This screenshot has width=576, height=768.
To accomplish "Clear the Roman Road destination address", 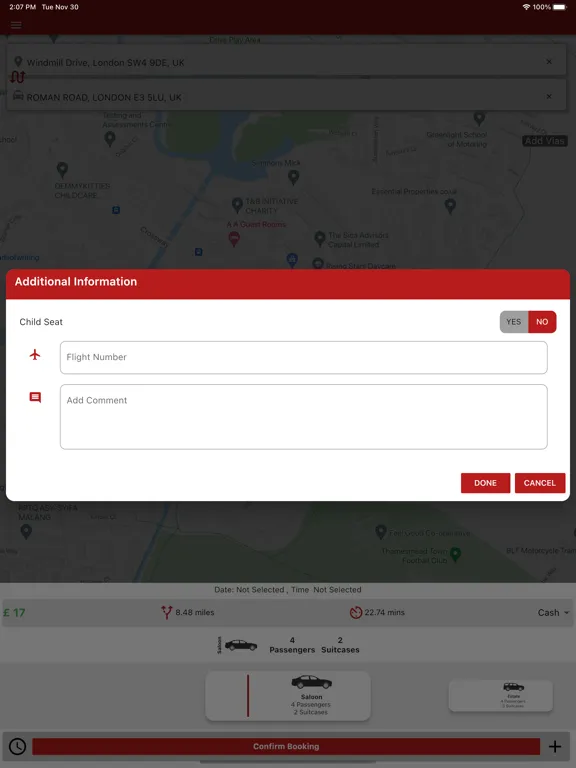I will click(x=549, y=96).
